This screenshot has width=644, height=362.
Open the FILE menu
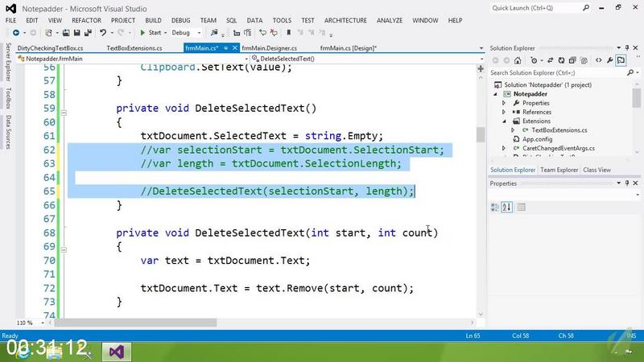point(10,20)
